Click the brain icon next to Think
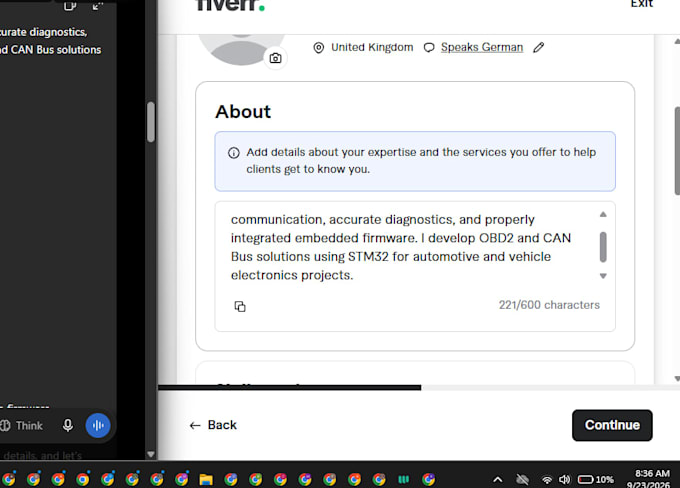Screen dimensions: 680x488 pyautogui.click(x=5, y=426)
